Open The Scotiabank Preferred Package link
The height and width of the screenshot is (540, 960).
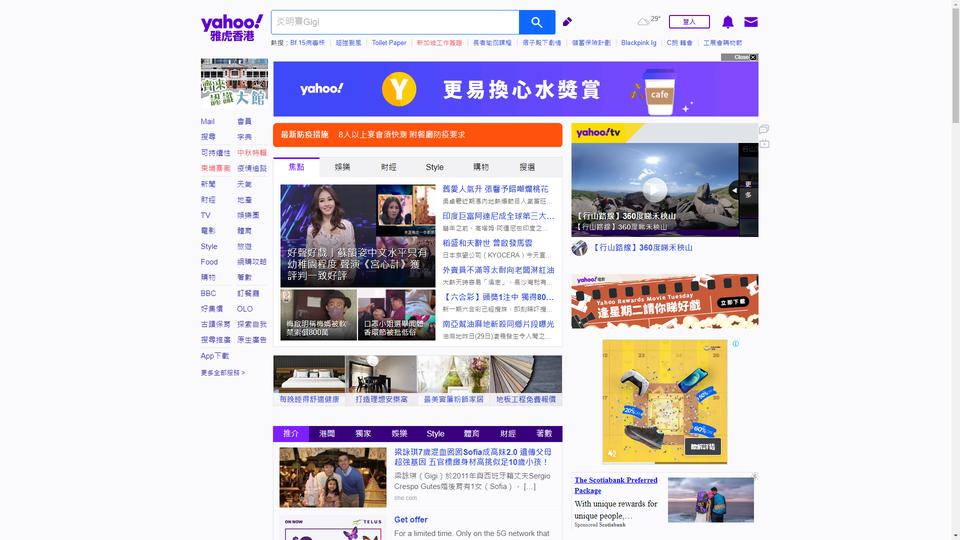(616, 486)
